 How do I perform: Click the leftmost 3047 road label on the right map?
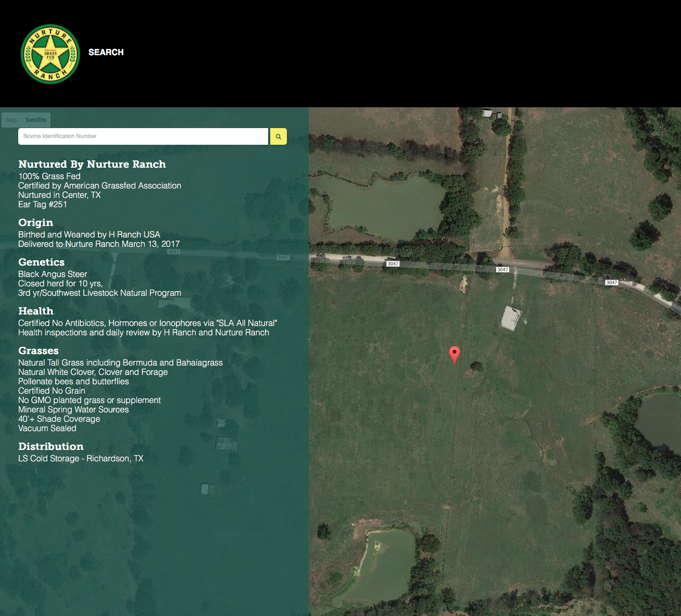click(x=393, y=264)
